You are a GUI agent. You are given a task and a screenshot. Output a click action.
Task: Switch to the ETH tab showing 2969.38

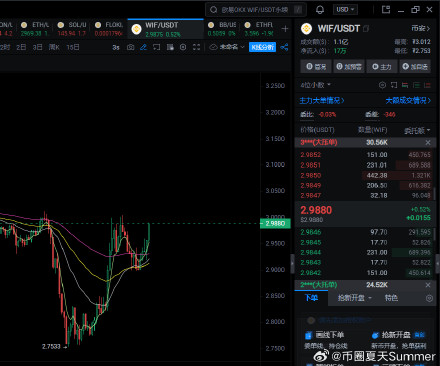click(34, 29)
